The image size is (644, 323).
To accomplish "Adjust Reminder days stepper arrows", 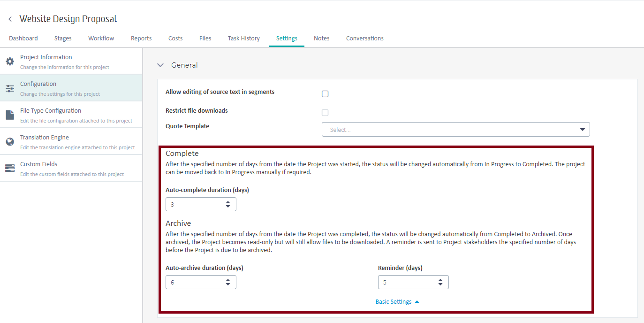I will pos(440,282).
